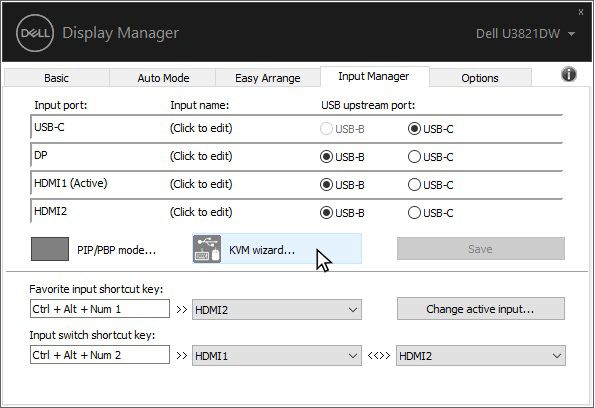Click the Favorite input shortcut key label
Image resolution: width=595 pixels, height=408 pixels.
tap(96, 289)
